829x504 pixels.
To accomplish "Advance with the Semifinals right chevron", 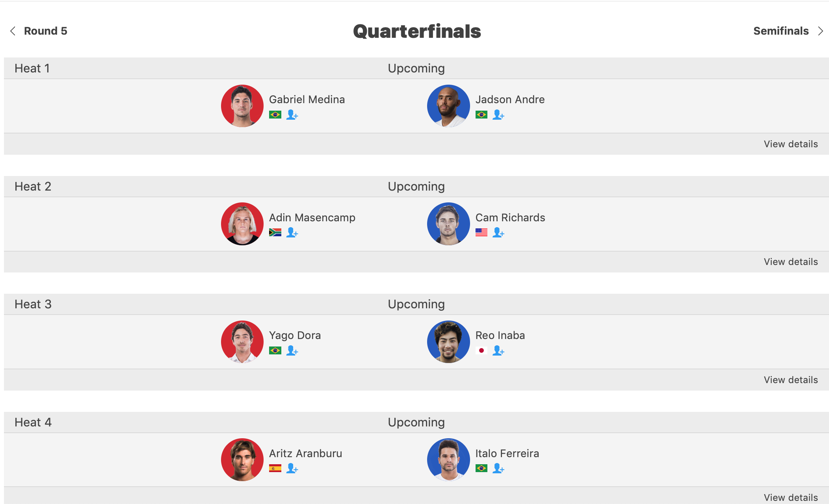I will [820, 31].
